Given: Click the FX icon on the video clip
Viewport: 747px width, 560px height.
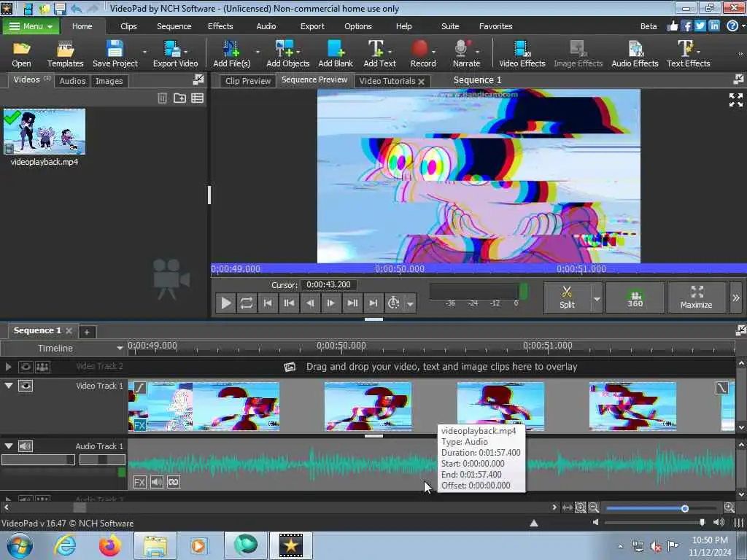Looking at the screenshot, I should point(140,425).
